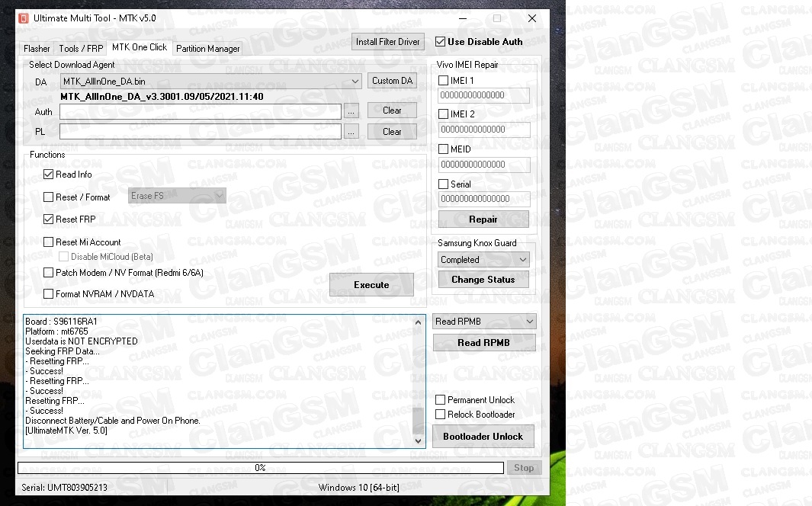Browse for PL file with ellipsis button
812x506 pixels.
[x=351, y=131]
